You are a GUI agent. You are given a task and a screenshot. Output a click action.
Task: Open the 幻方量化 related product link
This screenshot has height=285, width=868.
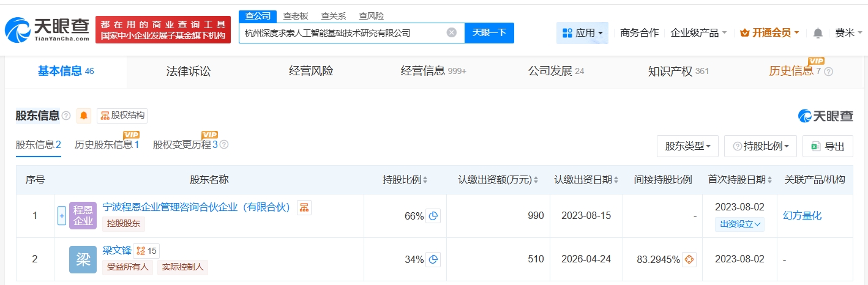[x=802, y=215]
